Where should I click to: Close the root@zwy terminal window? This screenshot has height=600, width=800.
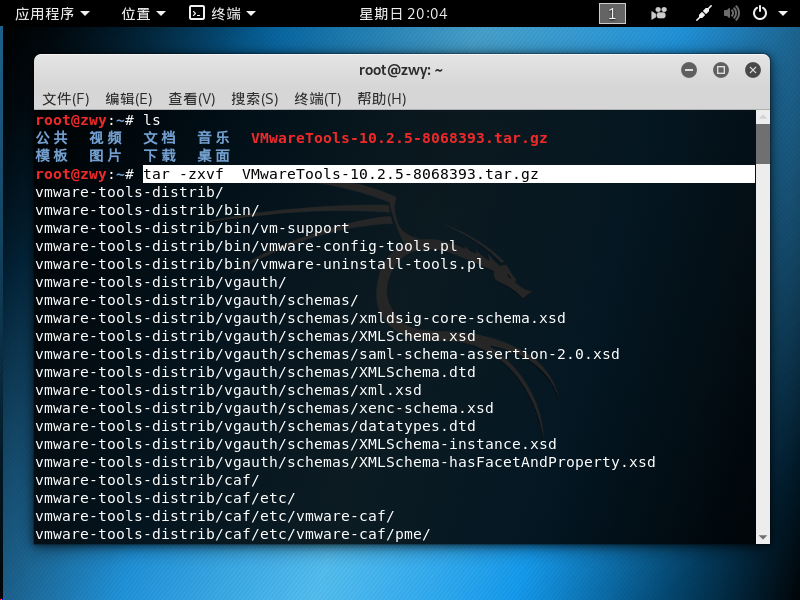click(753, 70)
